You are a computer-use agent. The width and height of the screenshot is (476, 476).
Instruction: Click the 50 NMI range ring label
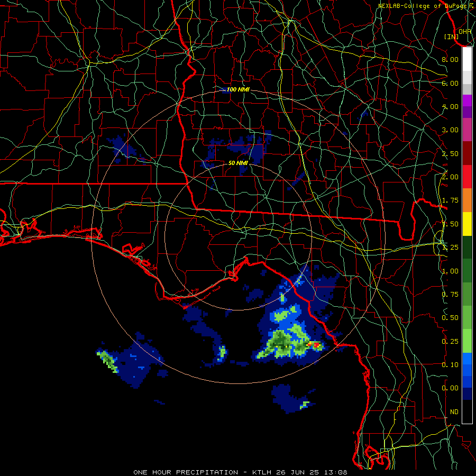tap(238, 163)
